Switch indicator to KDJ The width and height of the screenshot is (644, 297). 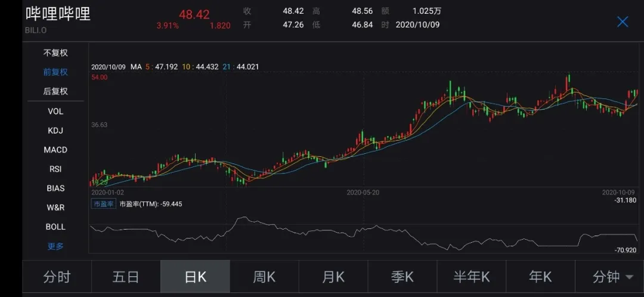[x=55, y=131]
